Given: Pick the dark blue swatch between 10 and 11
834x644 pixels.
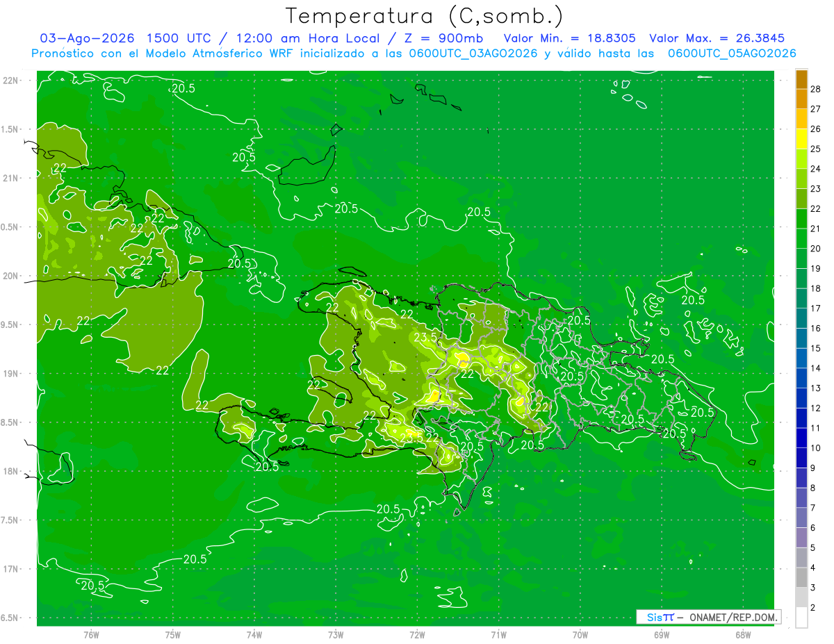Looking at the screenshot, I should (801, 438).
